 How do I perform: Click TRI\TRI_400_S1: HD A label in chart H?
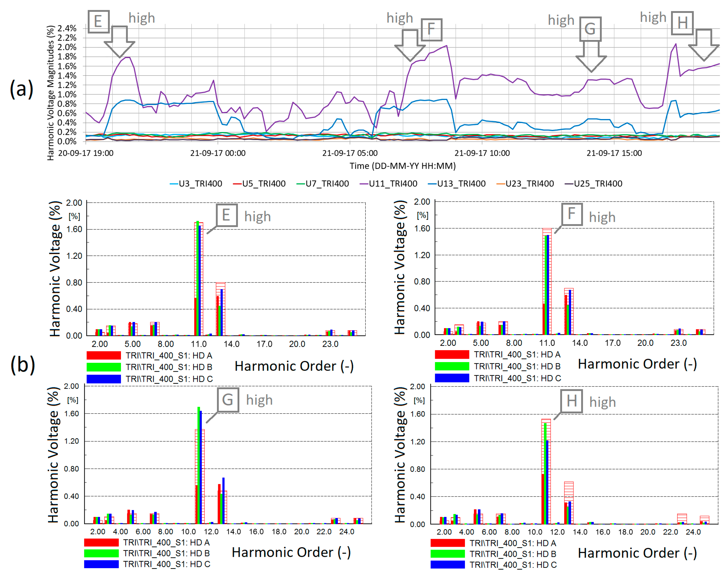(x=513, y=543)
